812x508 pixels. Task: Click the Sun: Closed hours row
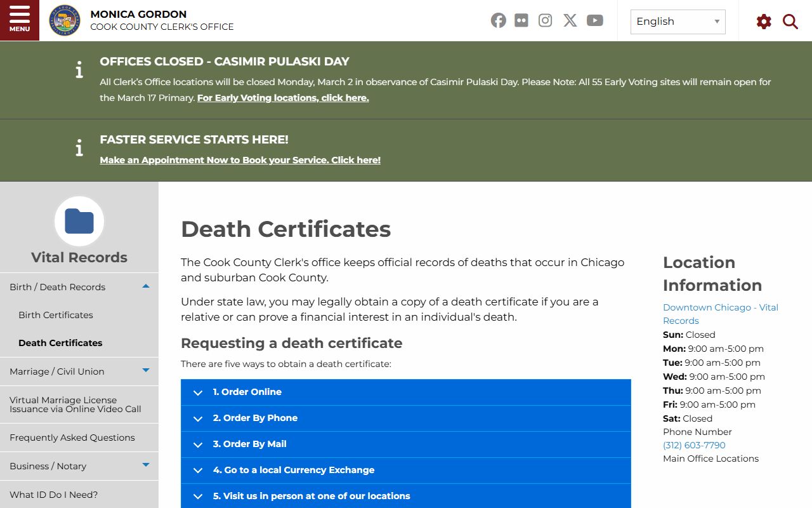coord(689,335)
